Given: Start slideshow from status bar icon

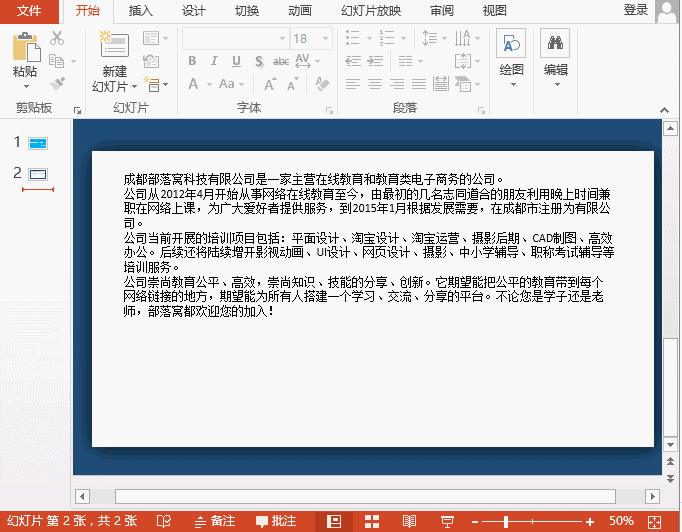Looking at the screenshot, I should (x=444, y=521).
